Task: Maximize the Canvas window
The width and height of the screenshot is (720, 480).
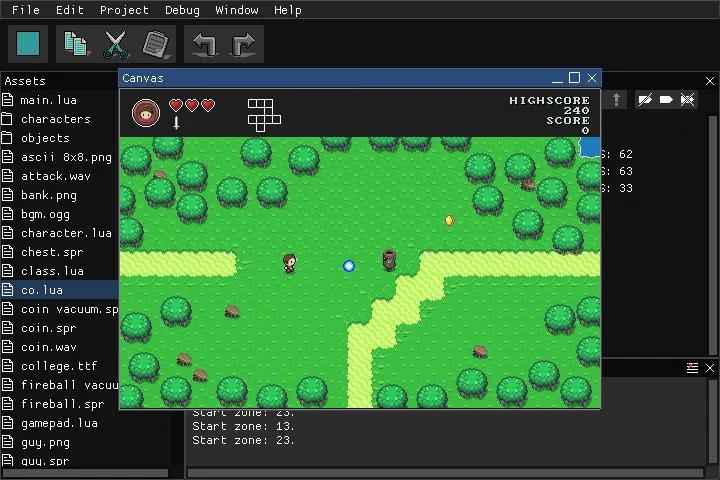Action: click(x=574, y=78)
